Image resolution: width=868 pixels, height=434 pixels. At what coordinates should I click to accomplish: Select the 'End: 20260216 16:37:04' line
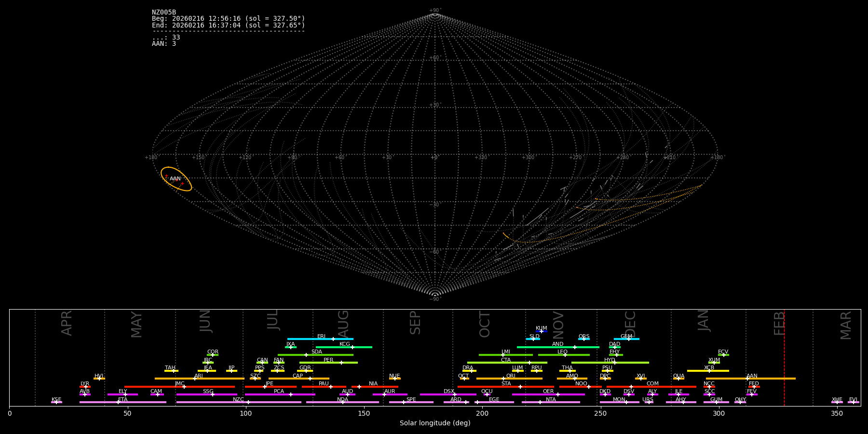229,25
